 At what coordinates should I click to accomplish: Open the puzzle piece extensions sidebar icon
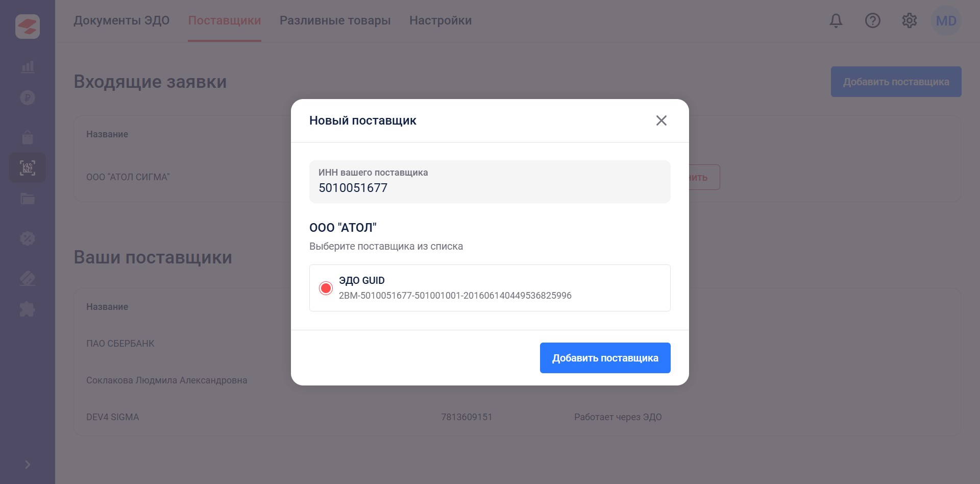tap(28, 309)
